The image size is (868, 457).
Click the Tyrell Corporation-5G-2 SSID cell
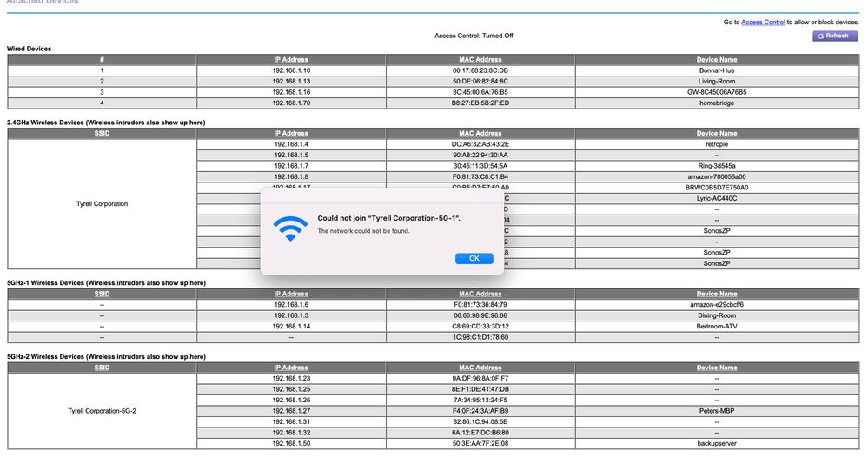pos(102,411)
